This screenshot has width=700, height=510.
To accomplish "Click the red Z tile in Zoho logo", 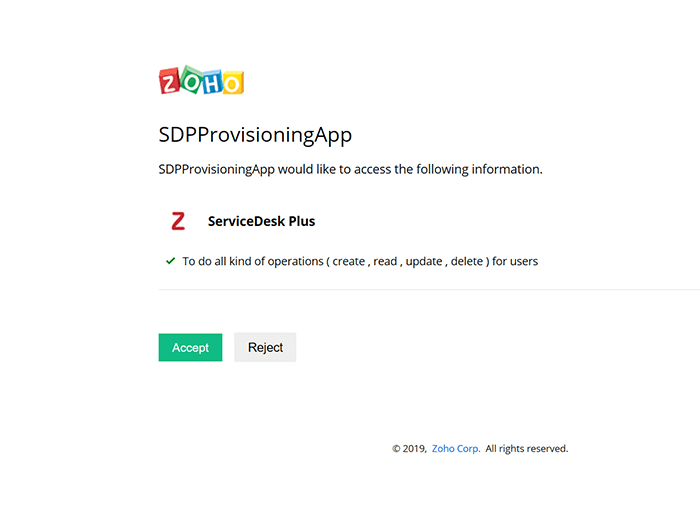I will point(171,82).
